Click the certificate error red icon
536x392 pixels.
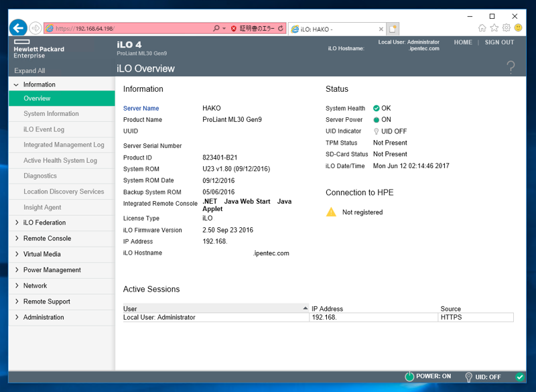[234, 28]
